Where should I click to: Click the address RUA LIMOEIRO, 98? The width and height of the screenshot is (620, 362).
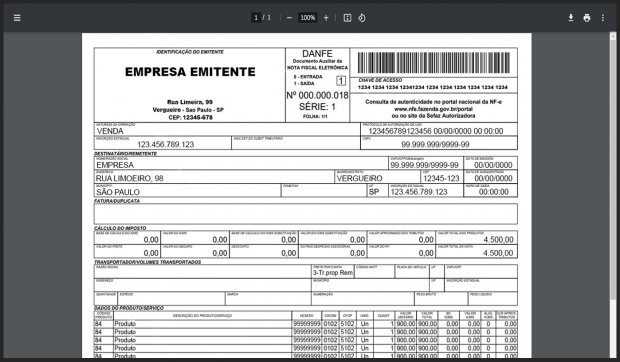(129, 178)
